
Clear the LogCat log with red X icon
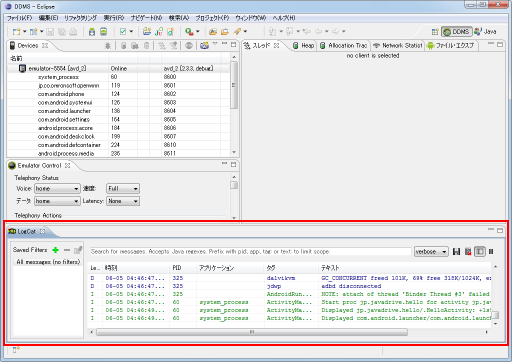pos(468,252)
